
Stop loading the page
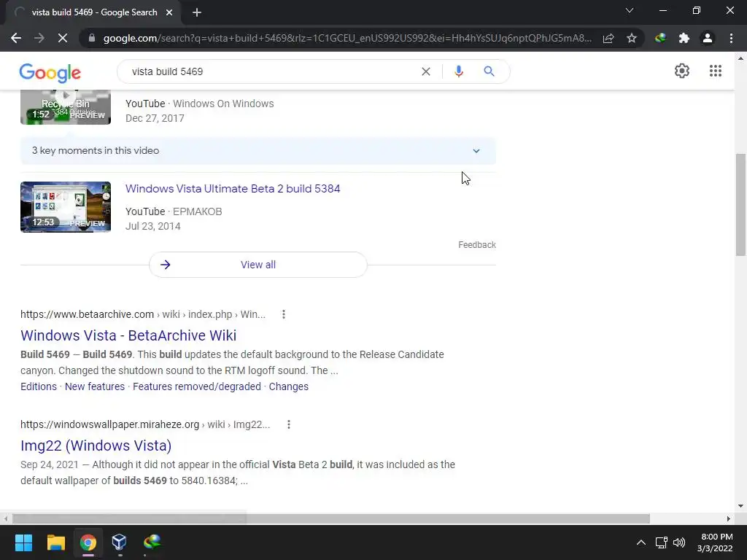pos(63,38)
